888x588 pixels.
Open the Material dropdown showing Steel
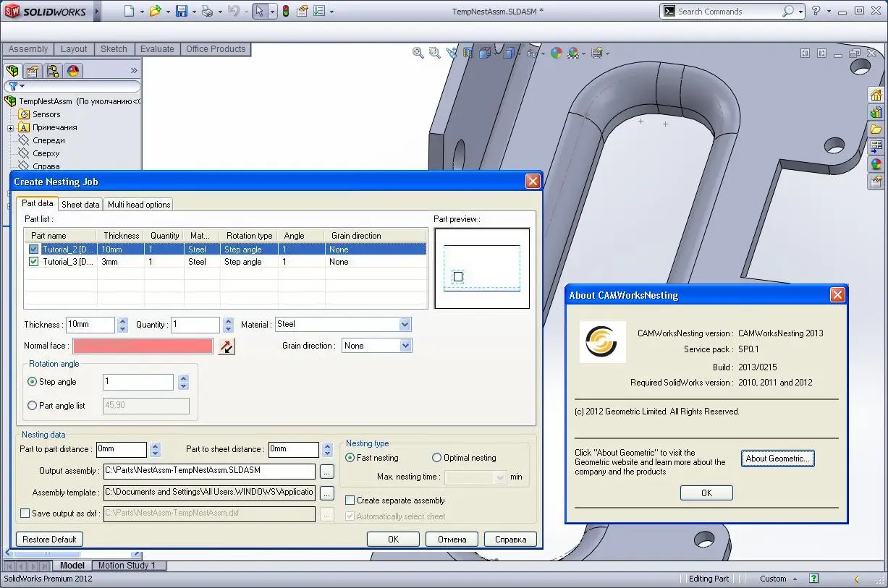coord(405,325)
